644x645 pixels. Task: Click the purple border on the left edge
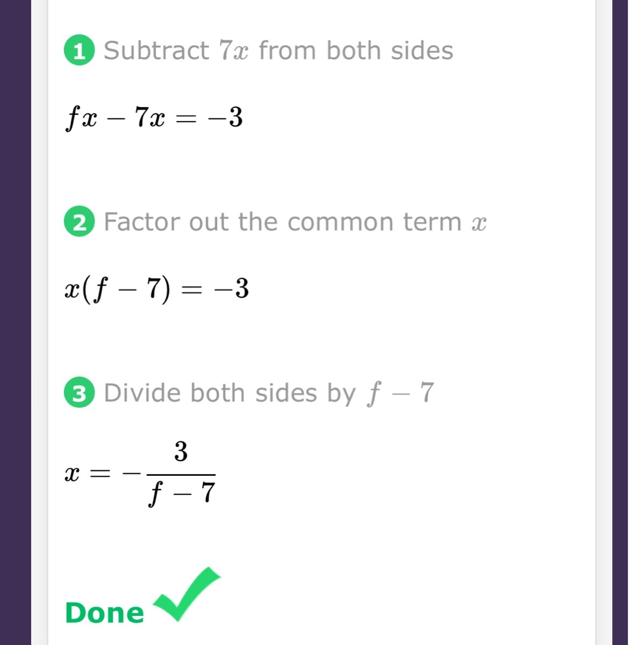point(16,322)
